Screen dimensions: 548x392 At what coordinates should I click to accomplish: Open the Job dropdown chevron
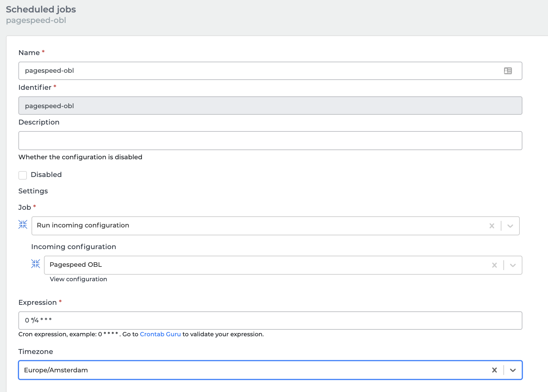(510, 226)
